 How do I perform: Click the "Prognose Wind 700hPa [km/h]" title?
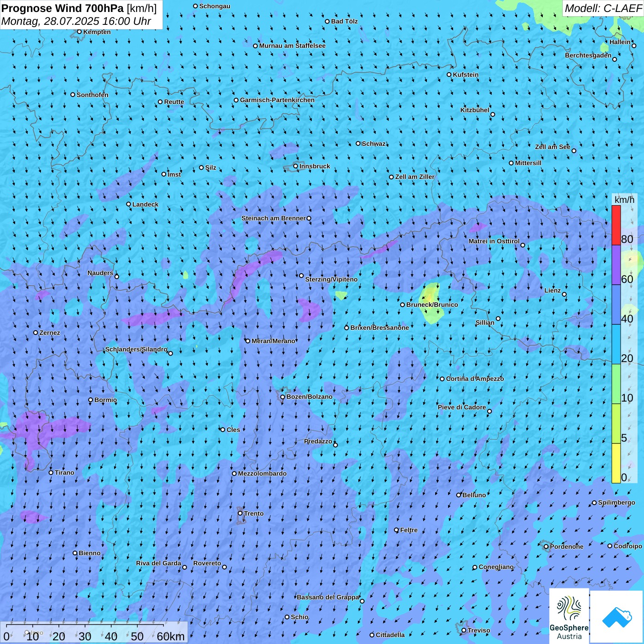(79, 8)
